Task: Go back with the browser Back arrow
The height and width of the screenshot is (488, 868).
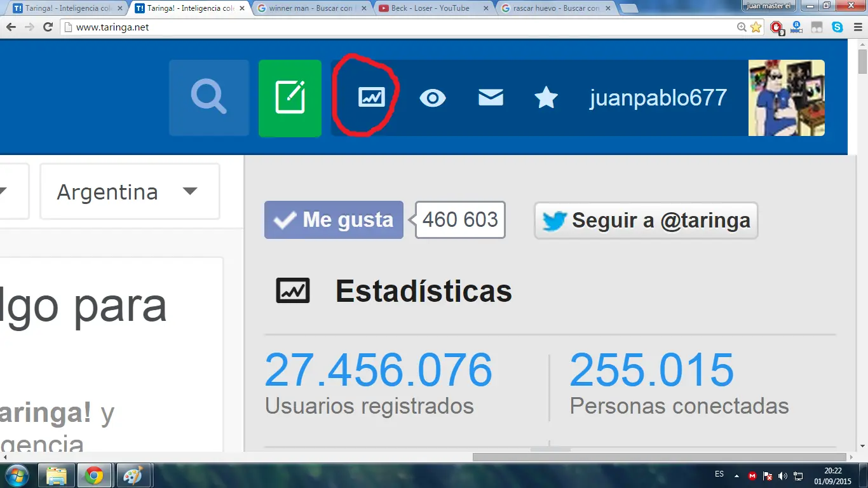Action: [x=11, y=27]
